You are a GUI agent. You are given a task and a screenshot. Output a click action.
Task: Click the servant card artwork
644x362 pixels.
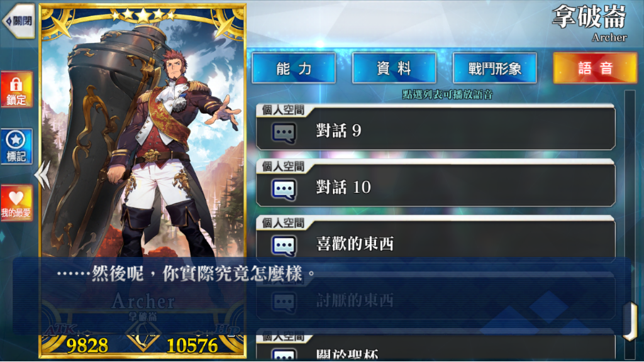coord(143,136)
